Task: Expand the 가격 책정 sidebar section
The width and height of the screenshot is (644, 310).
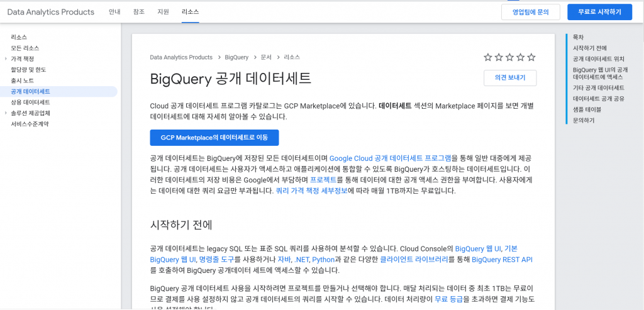Action: pos(6,58)
